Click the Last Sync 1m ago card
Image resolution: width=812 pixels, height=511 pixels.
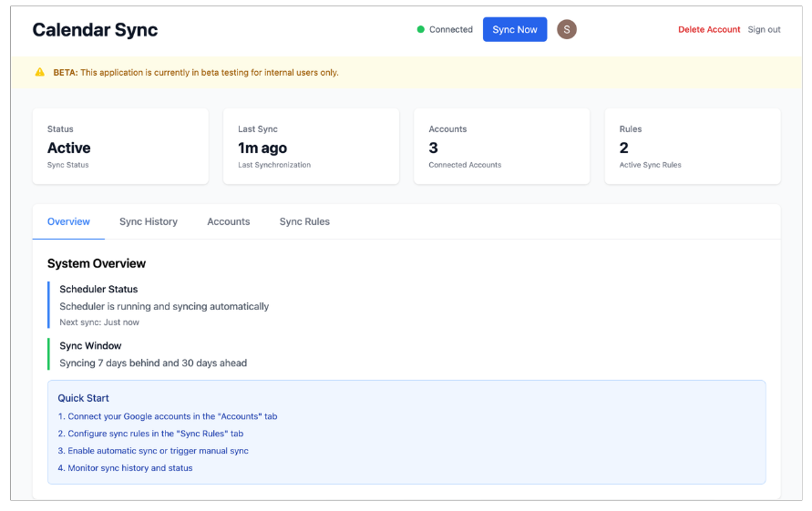pos(311,147)
